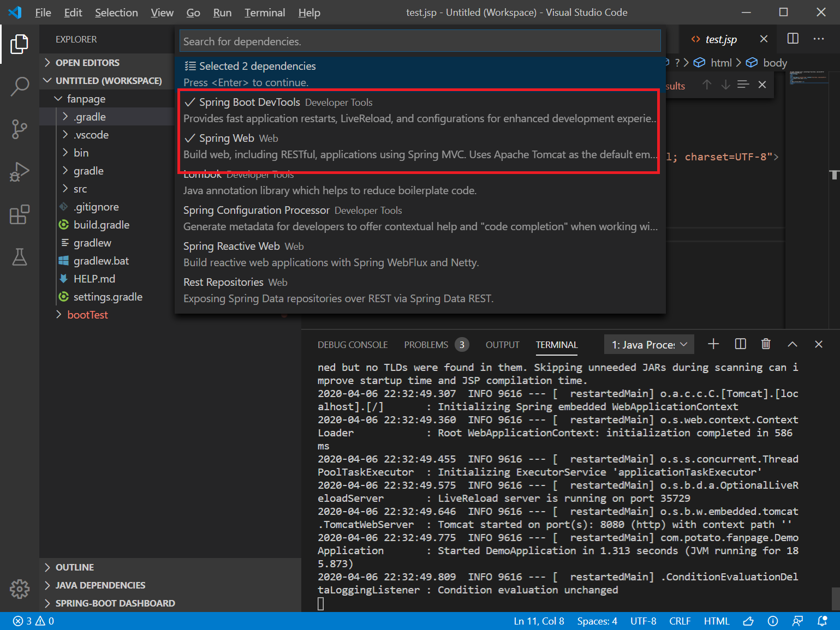Open the Terminal menu
The width and height of the screenshot is (840, 630).
point(265,13)
